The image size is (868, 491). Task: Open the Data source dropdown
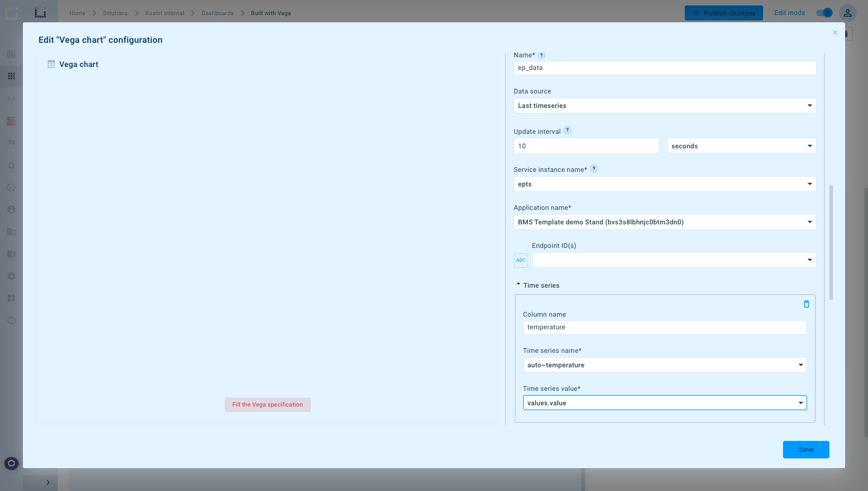(665, 106)
